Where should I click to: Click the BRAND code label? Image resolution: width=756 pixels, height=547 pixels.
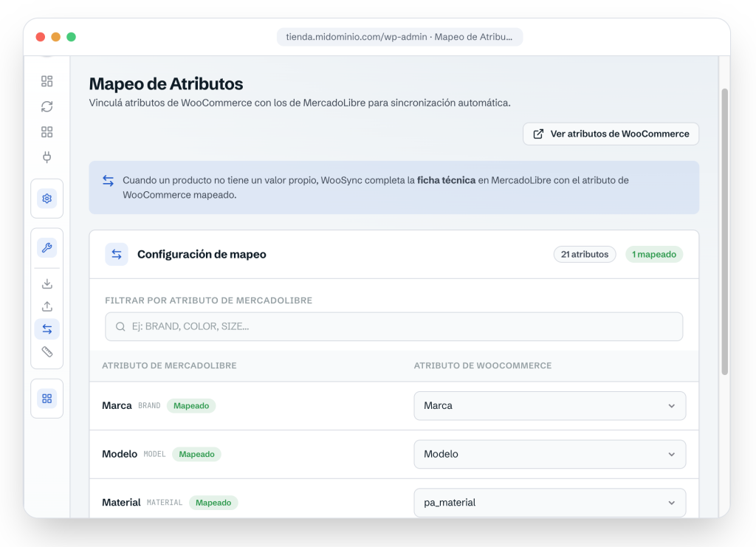point(149,406)
